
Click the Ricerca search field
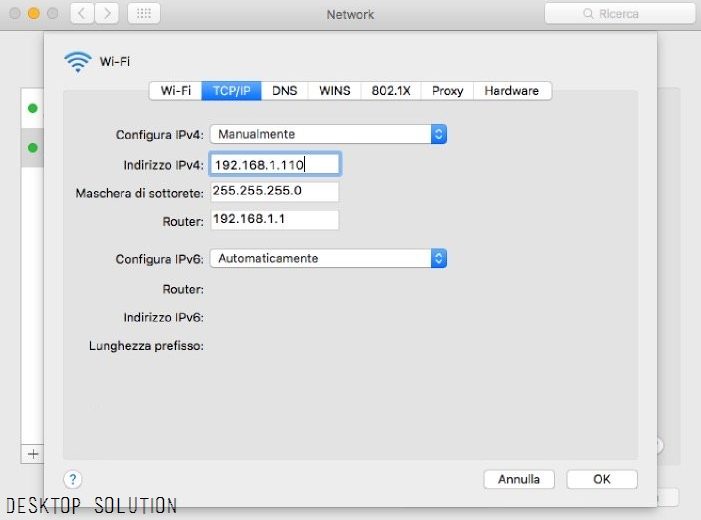coord(620,14)
